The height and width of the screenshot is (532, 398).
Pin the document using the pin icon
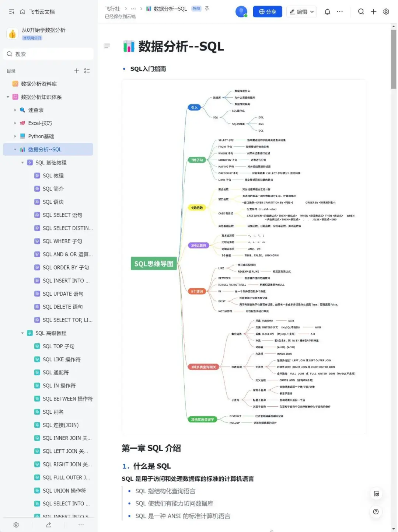(207, 9)
